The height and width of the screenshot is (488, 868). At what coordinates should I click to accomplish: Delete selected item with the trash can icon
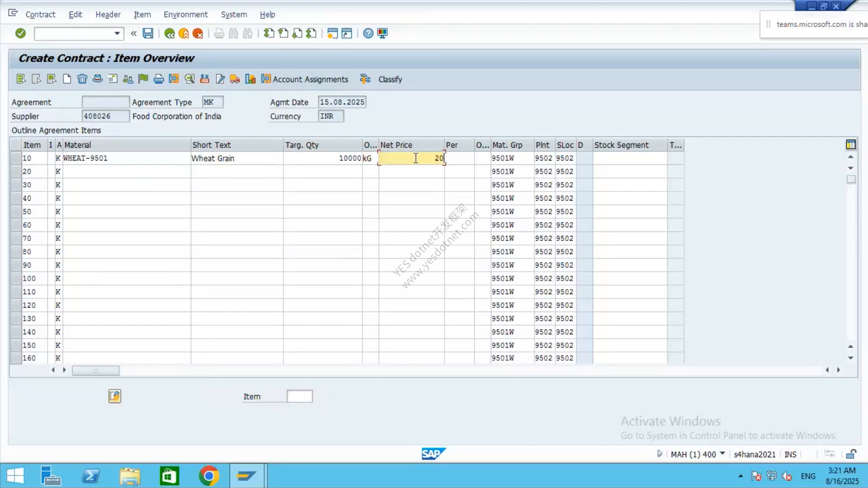pyautogui.click(x=82, y=79)
